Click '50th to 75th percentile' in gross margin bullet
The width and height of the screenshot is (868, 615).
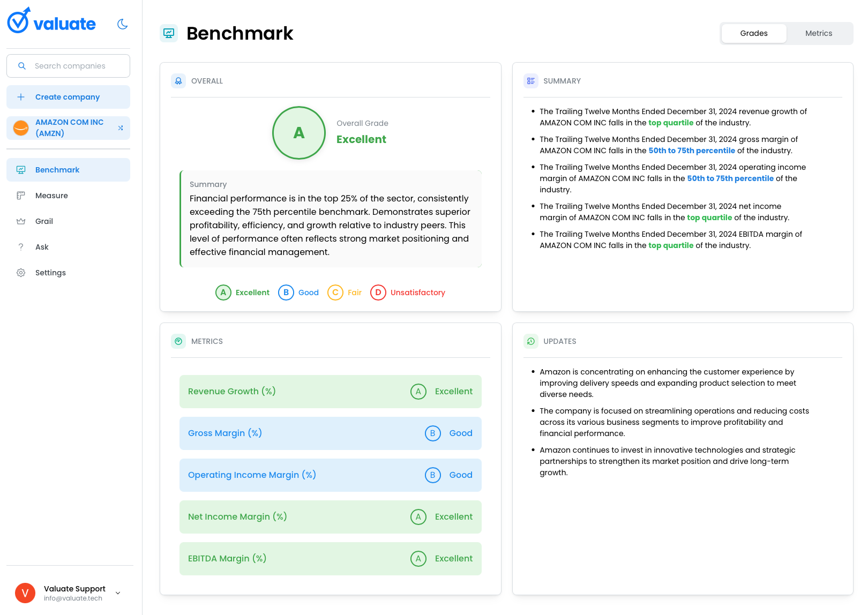point(692,151)
